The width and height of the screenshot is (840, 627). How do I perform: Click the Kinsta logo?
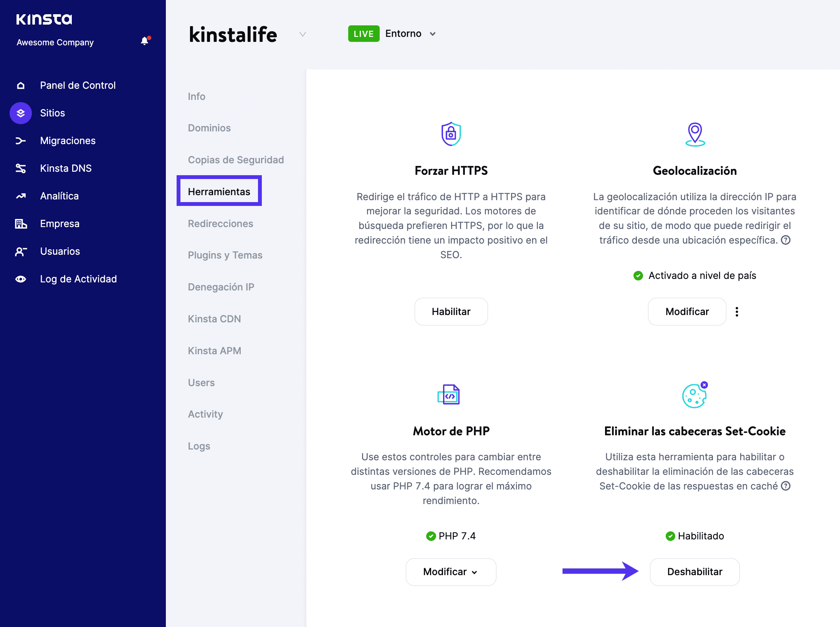point(44,18)
